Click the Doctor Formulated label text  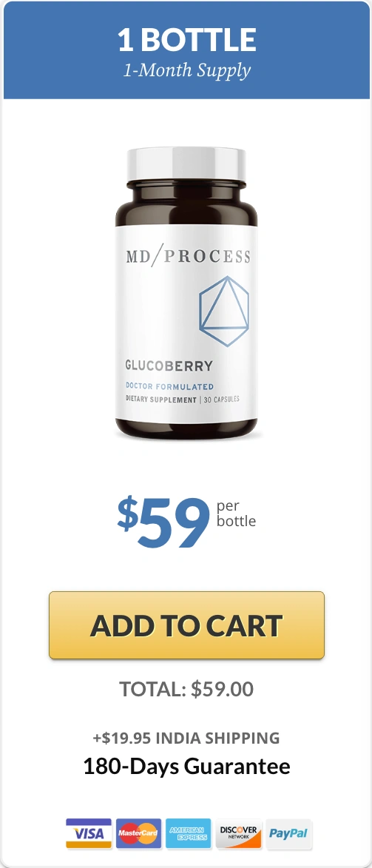point(169,386)
